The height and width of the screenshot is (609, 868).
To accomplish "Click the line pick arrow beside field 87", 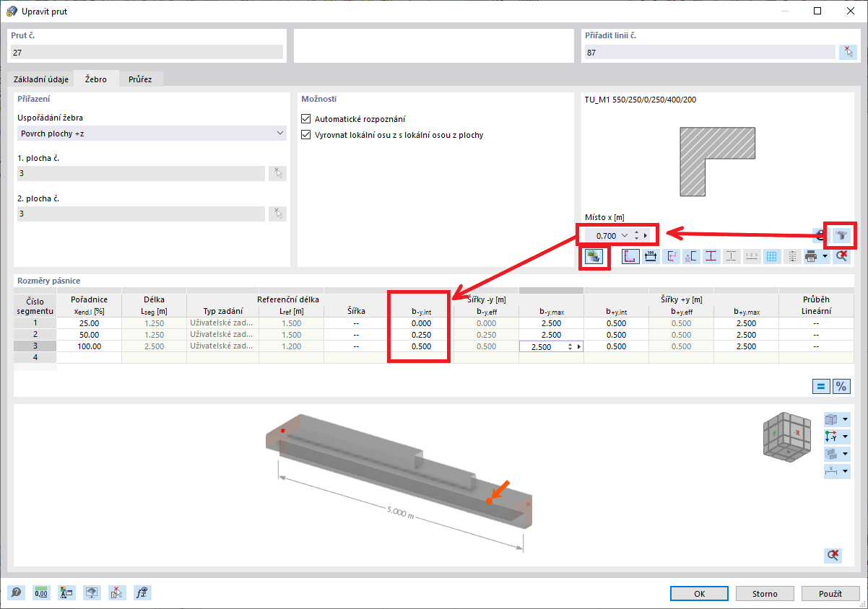I will pos(849,51).
